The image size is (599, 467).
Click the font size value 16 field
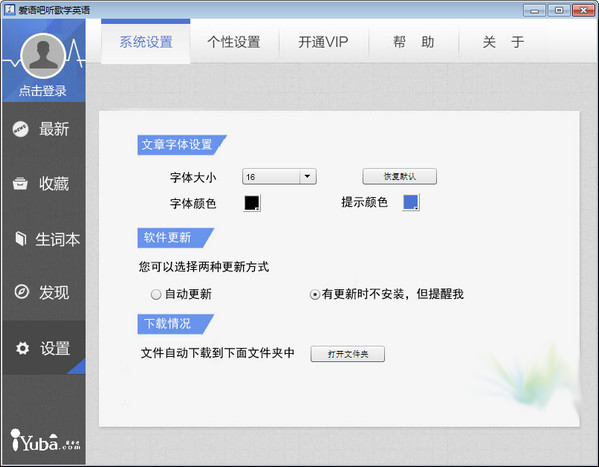271,177
